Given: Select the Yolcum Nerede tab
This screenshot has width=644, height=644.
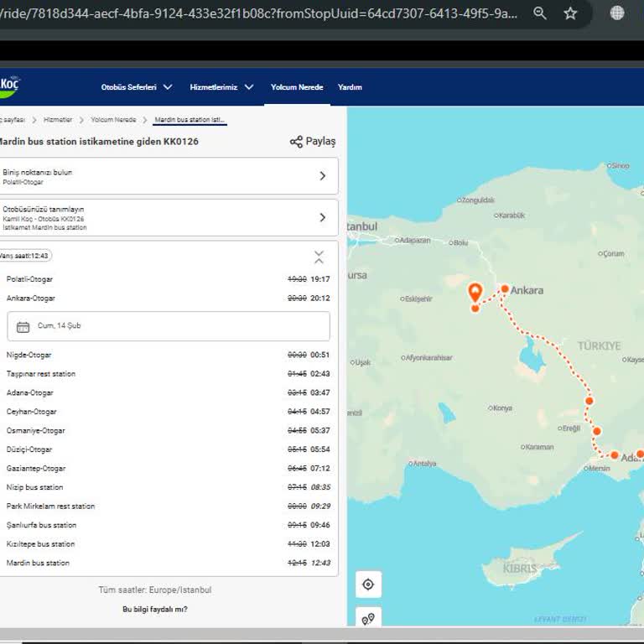Looking at the screenshot, I should 297,87.
